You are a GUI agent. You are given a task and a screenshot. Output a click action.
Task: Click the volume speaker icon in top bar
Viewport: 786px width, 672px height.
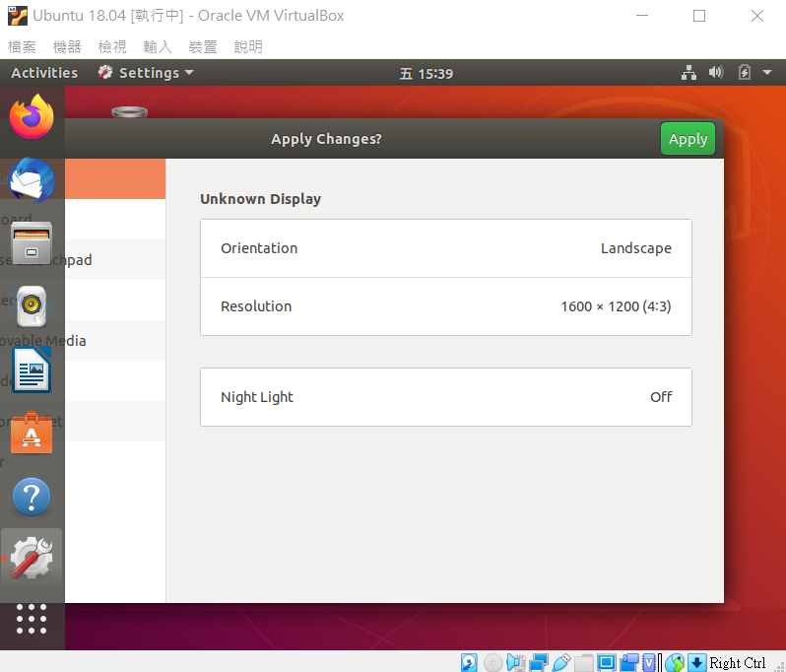pos(716,73)
